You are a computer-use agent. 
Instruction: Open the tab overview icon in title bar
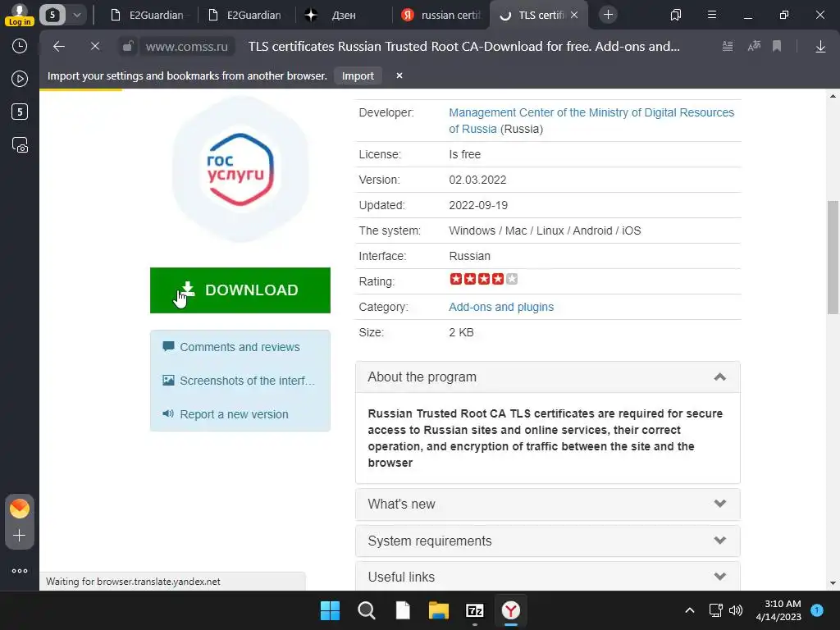point(676,15)
